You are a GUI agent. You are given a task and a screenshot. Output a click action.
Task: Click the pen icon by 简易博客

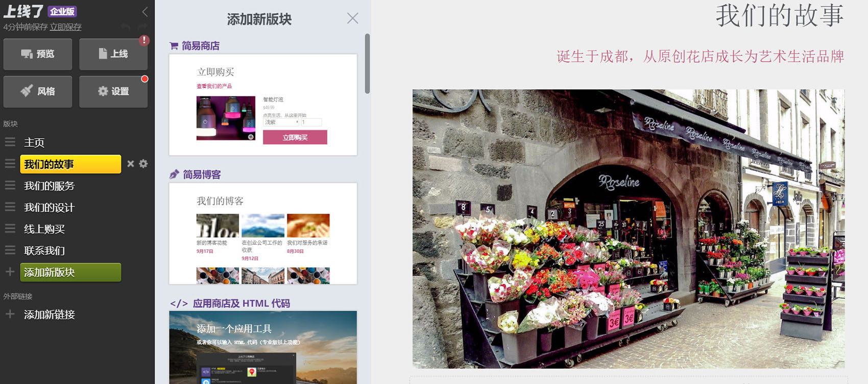[174, 174]
